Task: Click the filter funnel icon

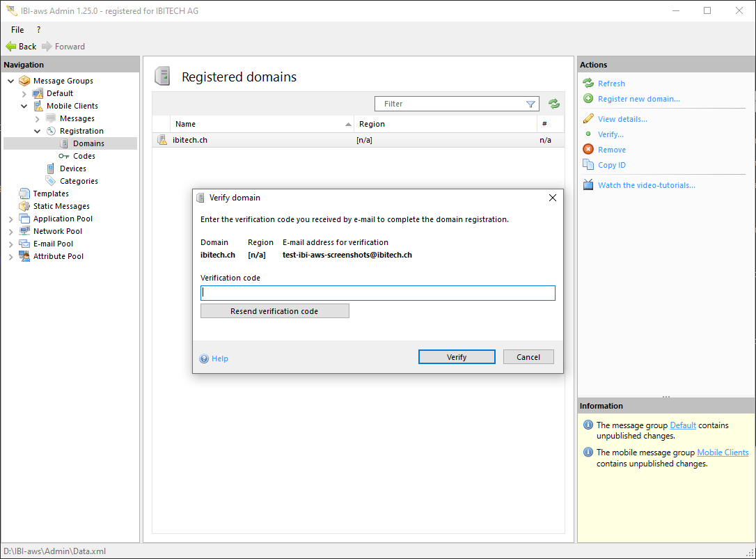Action: (530, 104)
